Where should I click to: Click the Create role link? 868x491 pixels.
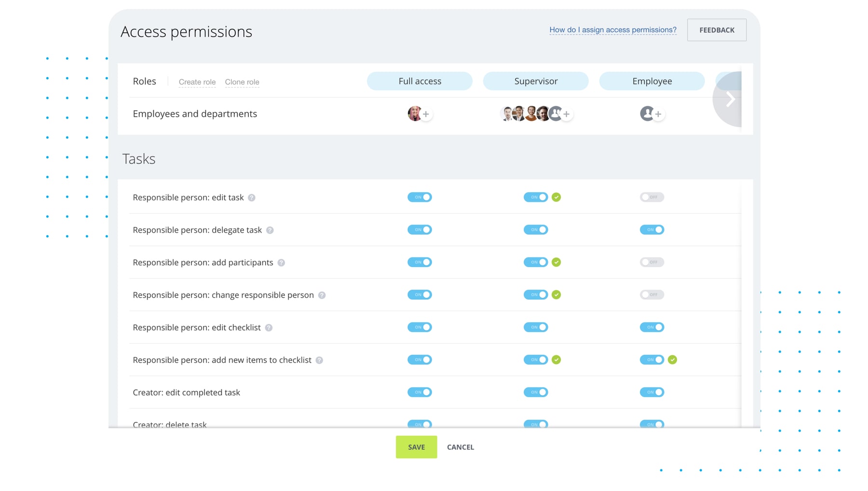[x=197, y=82]
